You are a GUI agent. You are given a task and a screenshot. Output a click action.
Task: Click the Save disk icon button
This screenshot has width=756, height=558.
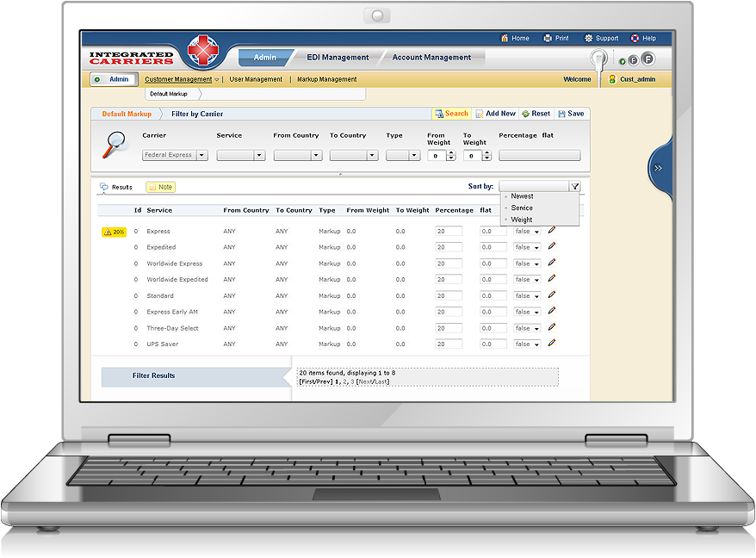[x=561, y=114]
